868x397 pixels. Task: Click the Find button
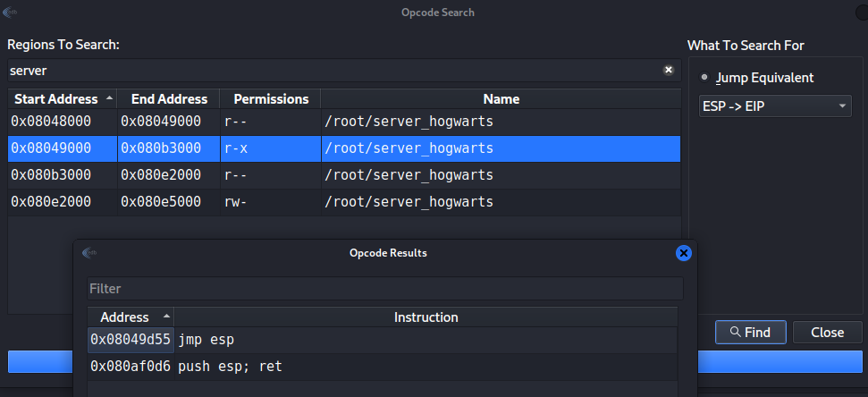click(749, 333)
